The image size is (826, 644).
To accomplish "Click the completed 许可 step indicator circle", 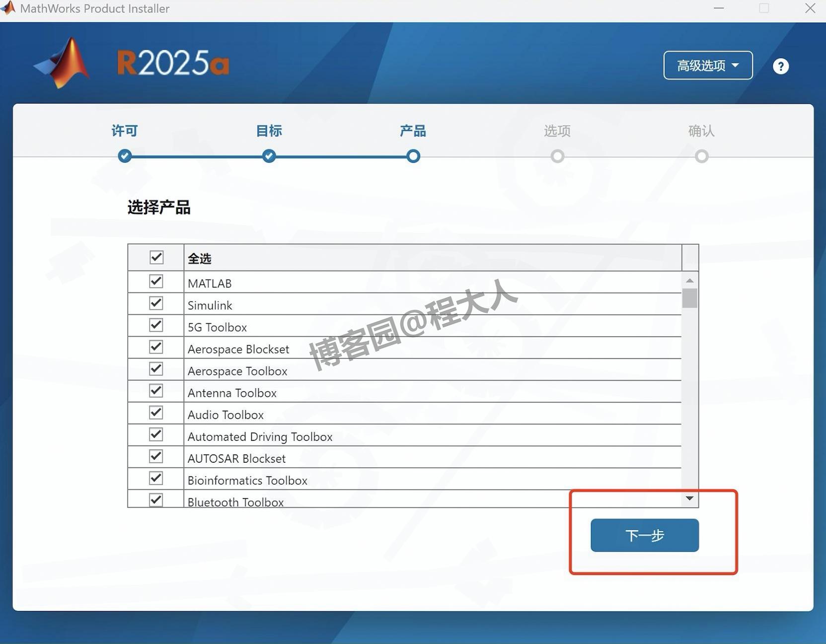I will pyautogui.click(x=125, y=156).
